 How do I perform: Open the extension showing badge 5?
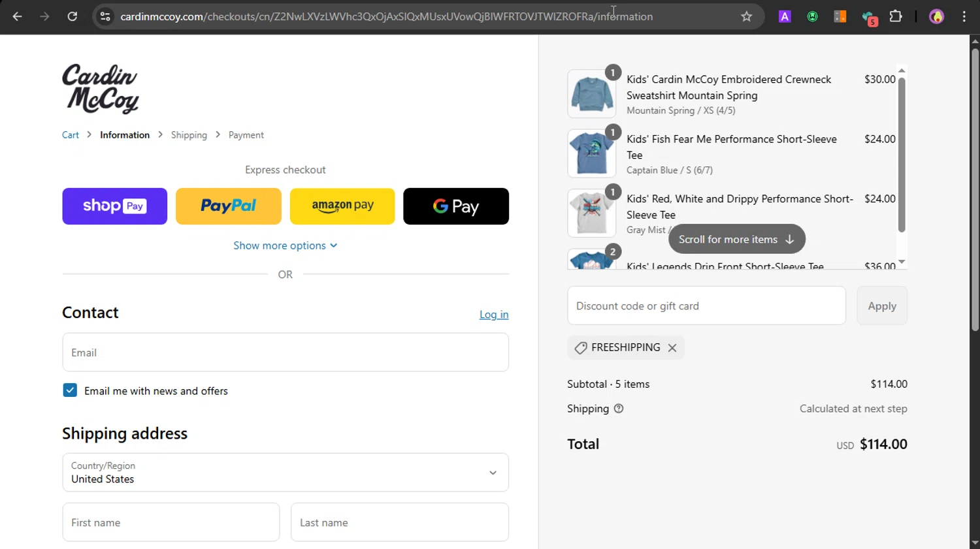coord(869,18)
